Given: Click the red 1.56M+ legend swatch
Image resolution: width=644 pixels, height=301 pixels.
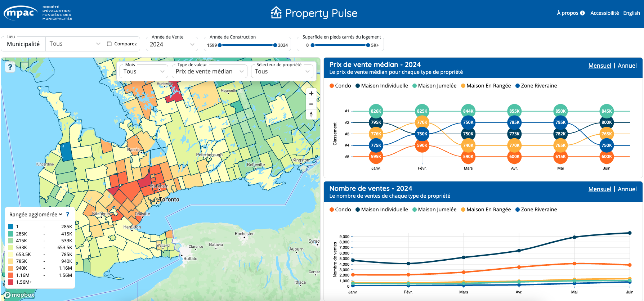Looking at the screenshot, I should tap(11, 282).
